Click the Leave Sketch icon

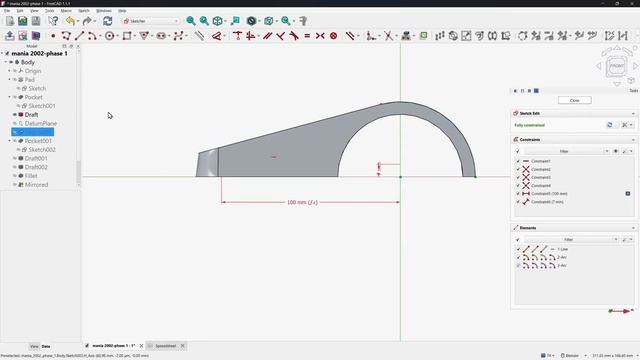pyautogui.click(x=10, y=36)
